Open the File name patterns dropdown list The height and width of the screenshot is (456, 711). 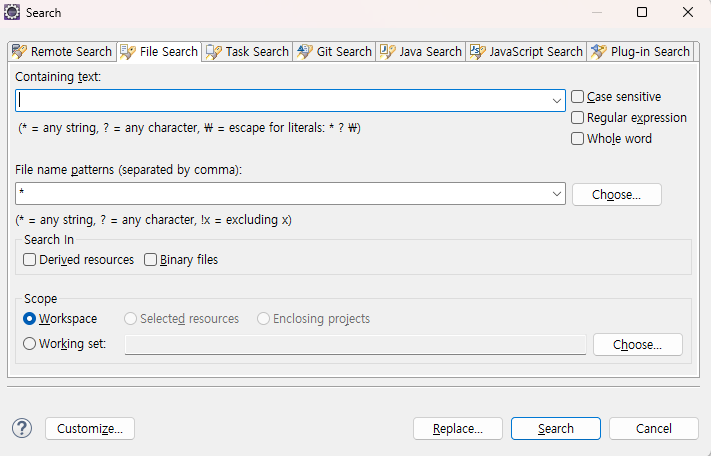click(557, 194)
